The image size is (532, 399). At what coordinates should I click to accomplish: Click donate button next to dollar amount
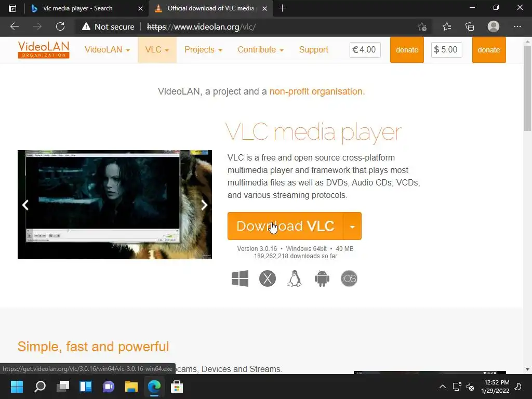tap(489, 50)
